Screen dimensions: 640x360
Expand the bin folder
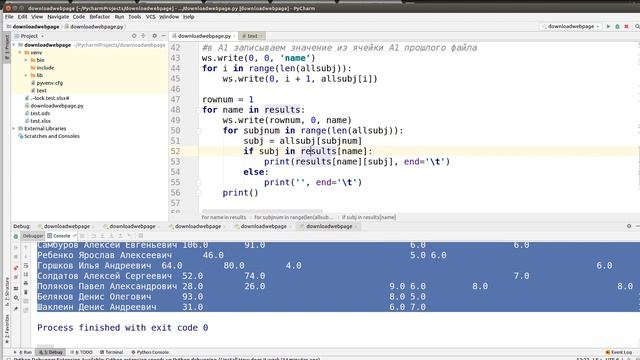coord(27,60)
